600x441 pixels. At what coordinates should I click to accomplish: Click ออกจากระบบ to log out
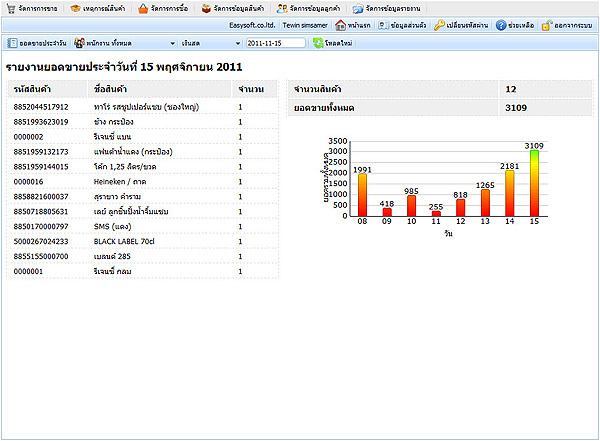546,25
